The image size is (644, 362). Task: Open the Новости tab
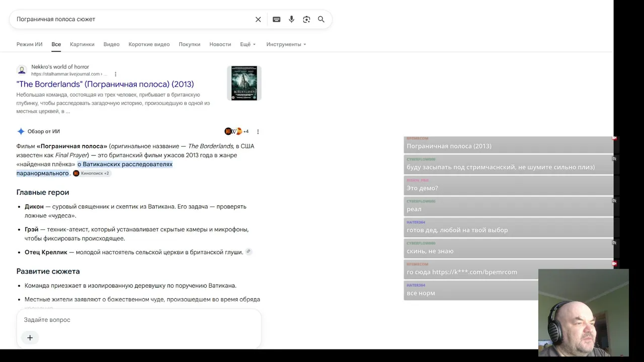tap(220, 44)
